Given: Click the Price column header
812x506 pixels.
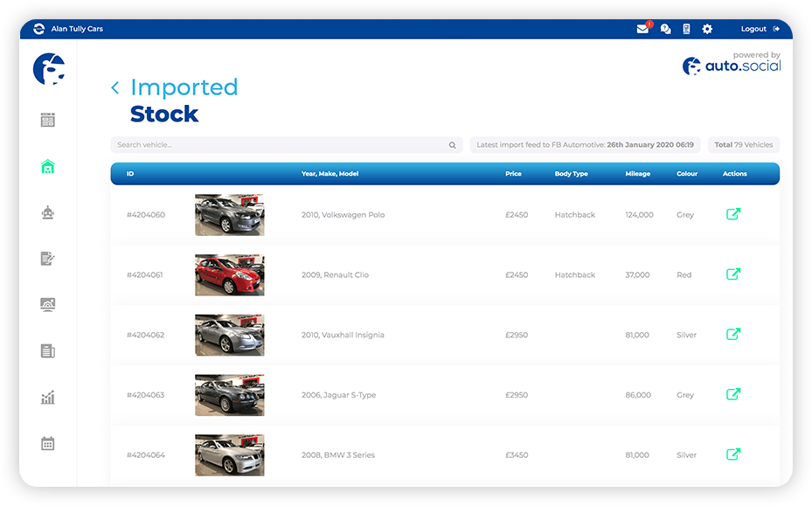Looking at the screenshot, I should point(513,174).
